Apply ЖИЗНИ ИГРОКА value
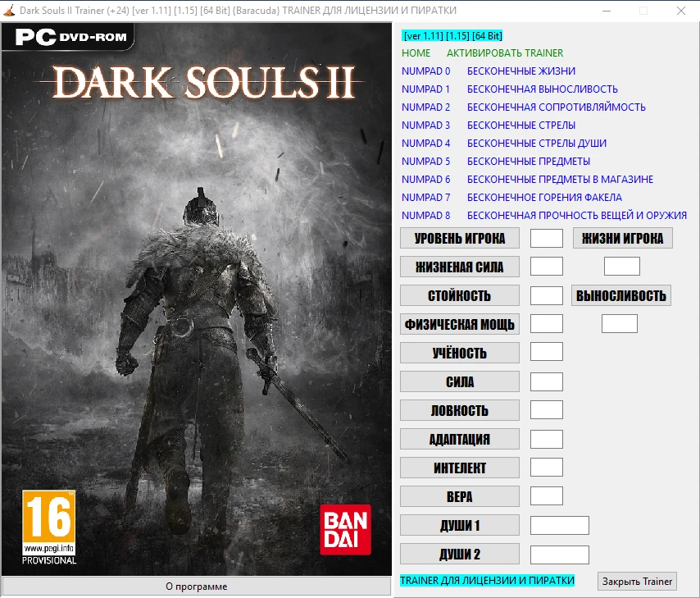Image resolution: width=700 pixels, height=598 pixels. coord(623,237)
